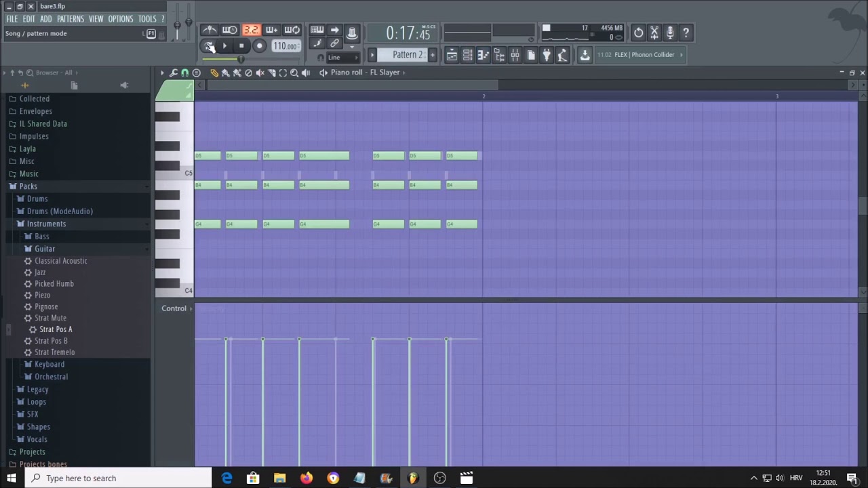Open the FILE menu
Viewport: 868px width, 488px height.
tap(12, 19)
